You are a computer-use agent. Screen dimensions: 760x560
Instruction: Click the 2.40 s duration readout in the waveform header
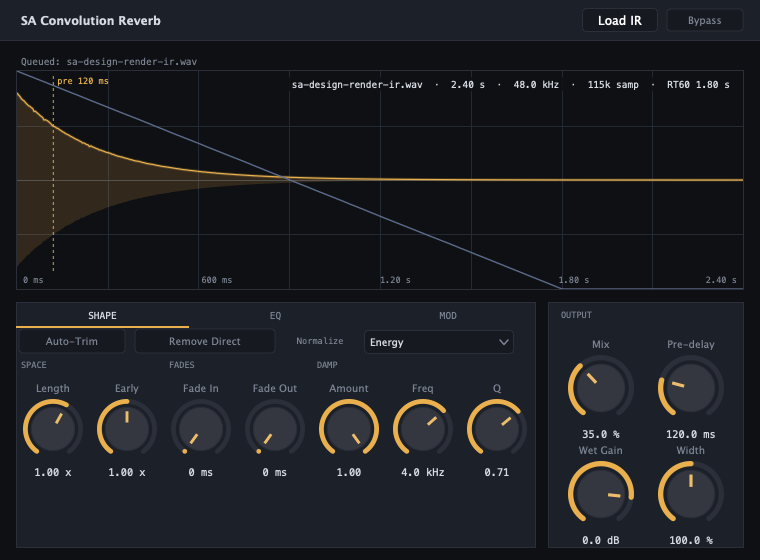pos(468,84)
